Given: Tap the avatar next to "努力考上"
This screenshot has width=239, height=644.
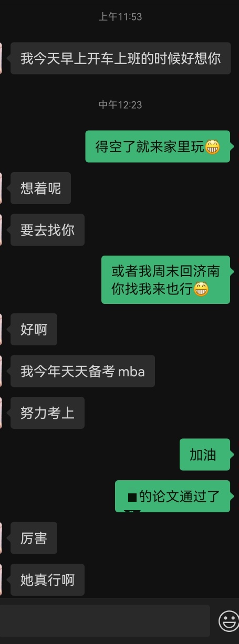Looking at the screenshot, I should coord(1,413).
